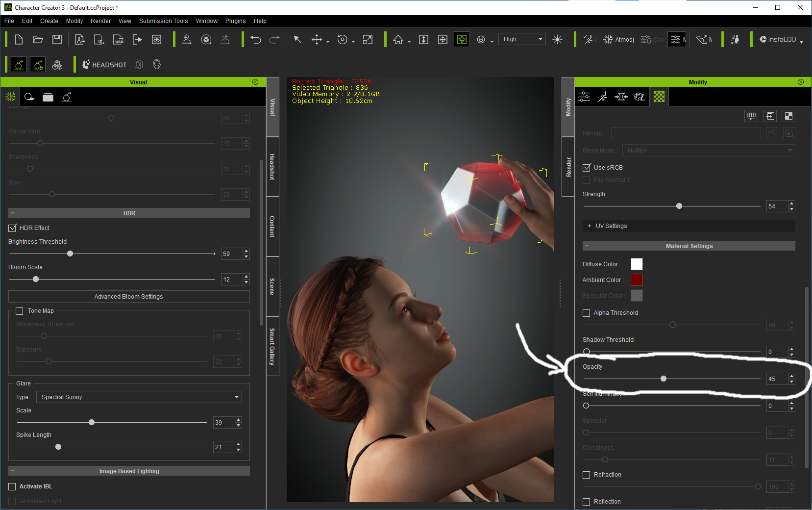This screenshot has width=812, height=510.
Task: Open the Render menu
Action: pyautogui.click(x=100, y=21)
